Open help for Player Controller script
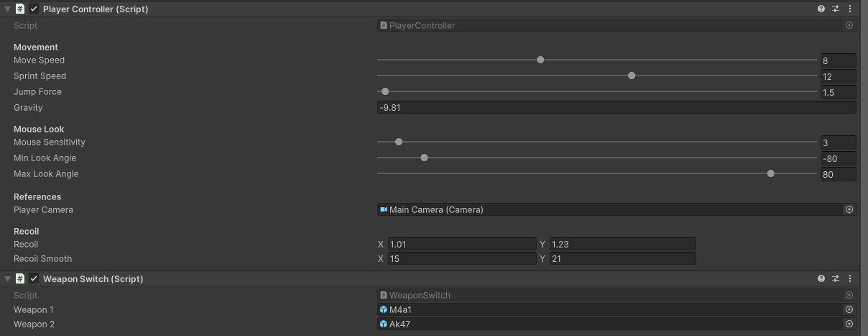Viewport: 868px width, 336px height. tap(821, 9)
